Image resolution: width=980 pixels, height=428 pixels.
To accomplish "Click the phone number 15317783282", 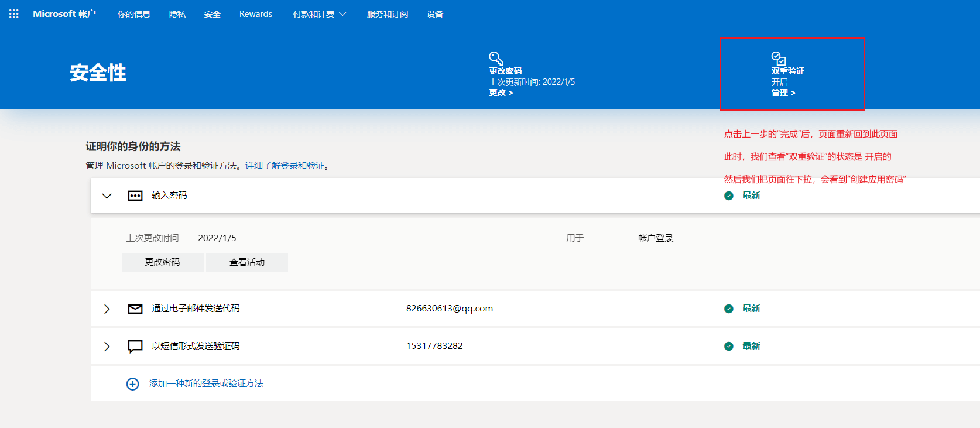I will point(434,346).
